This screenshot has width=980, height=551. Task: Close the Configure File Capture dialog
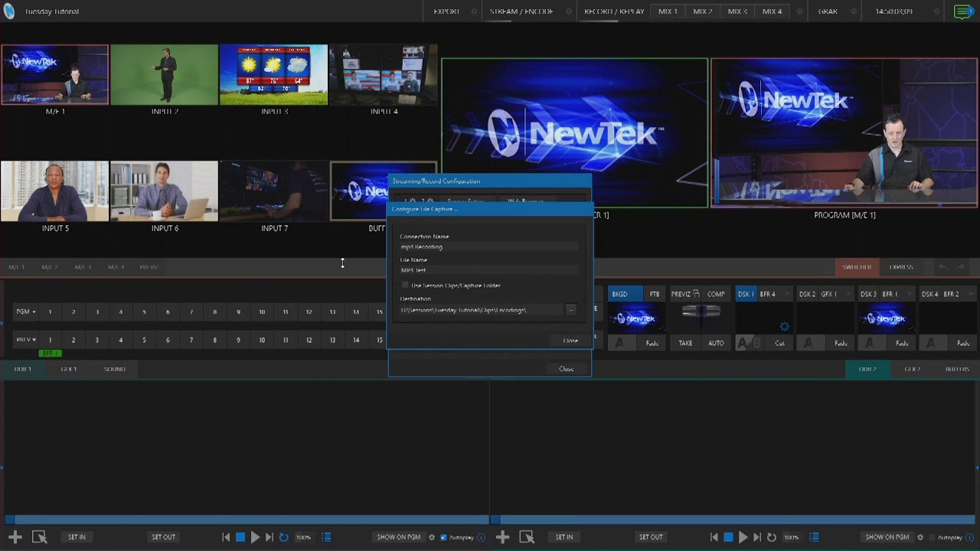point(570,341)
